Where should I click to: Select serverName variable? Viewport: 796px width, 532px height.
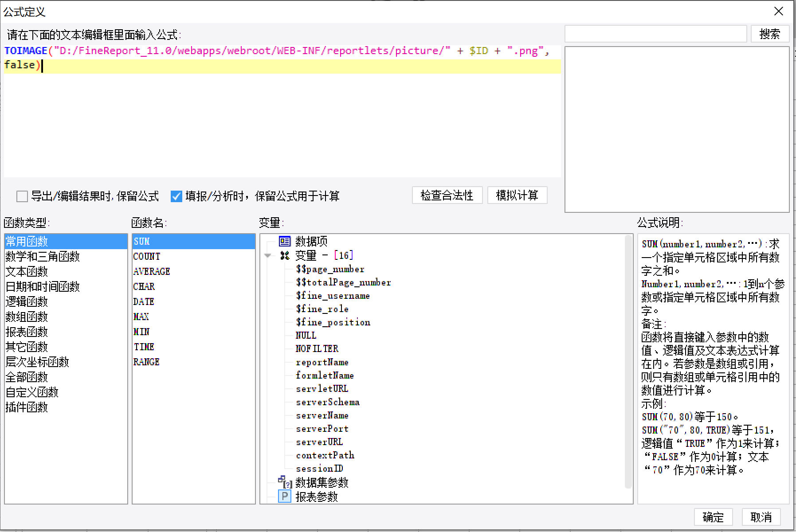pos(322,415)
